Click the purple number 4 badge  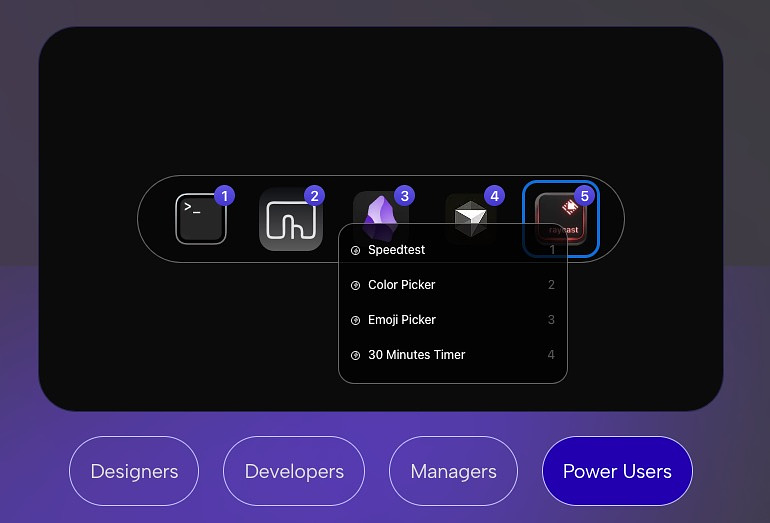click(495, 196)
